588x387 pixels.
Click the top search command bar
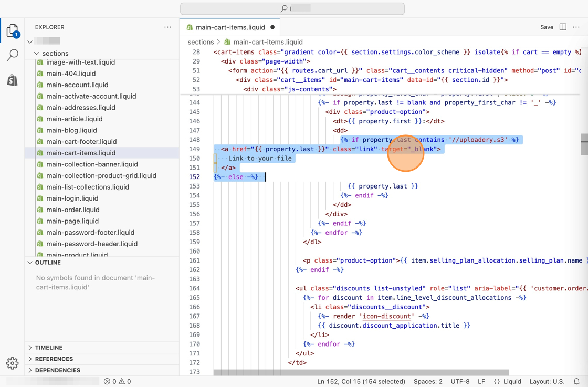[292, 8]
